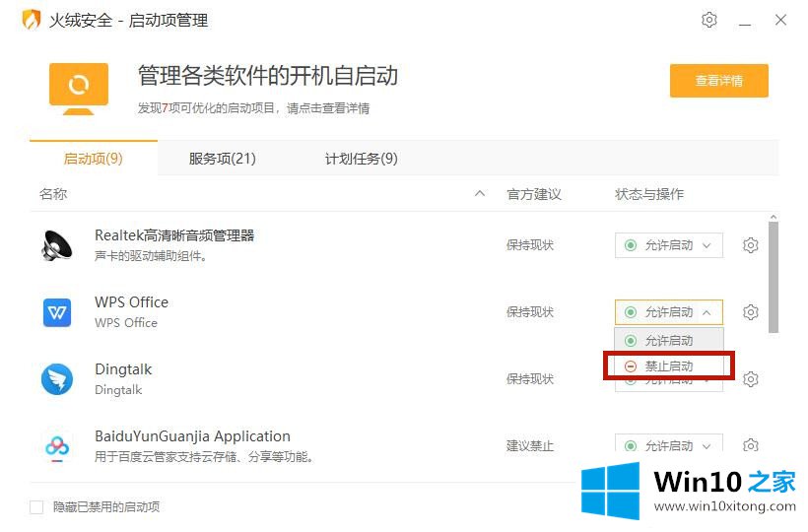Open BaiduYunGuanjia 允许启动 dropdown
This screenshot has height=532, width=808.
668,443
